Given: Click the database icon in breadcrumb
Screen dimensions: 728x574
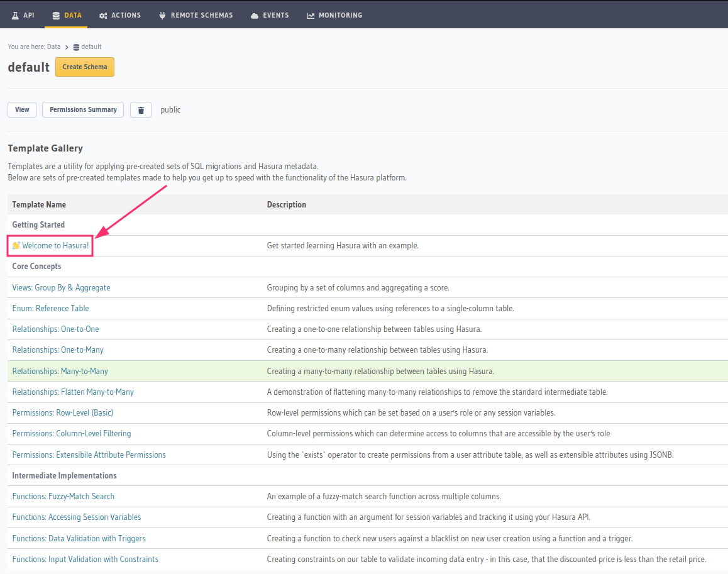Looking at the screenshot, I should [76, 47].
